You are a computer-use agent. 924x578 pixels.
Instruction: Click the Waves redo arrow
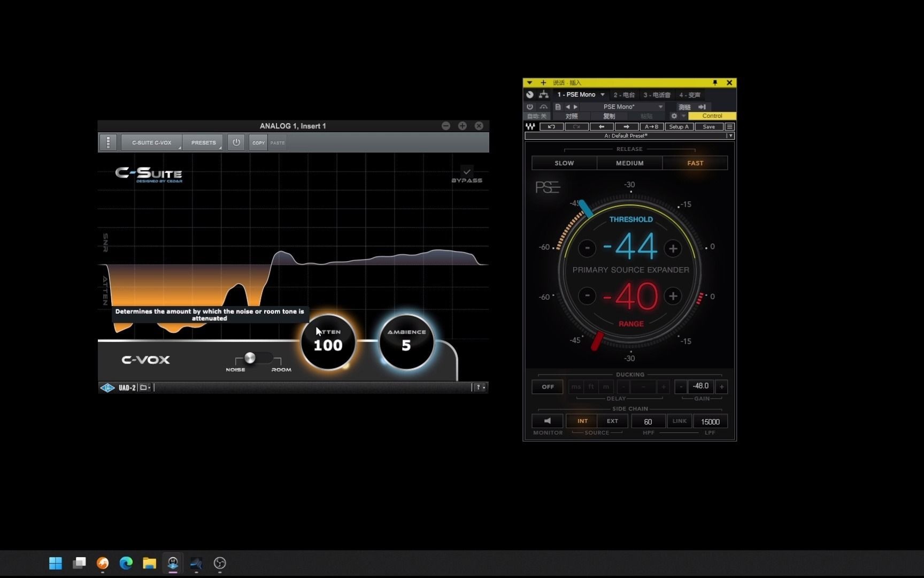point(576,127)
